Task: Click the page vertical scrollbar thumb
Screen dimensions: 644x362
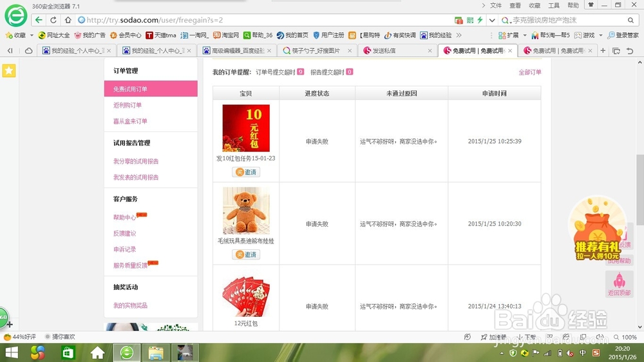Action: 639,190
